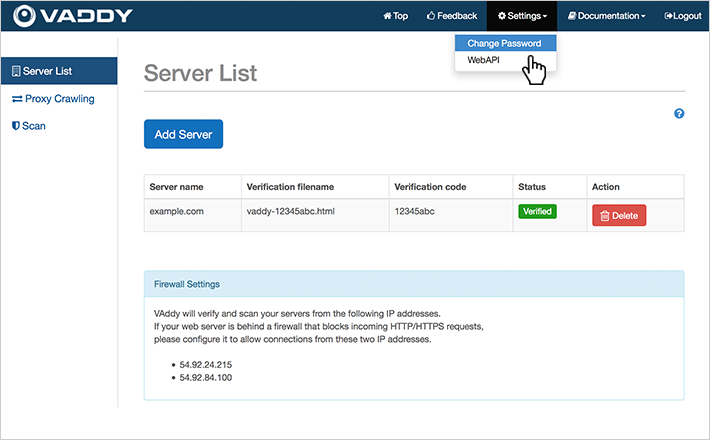Click the Logout link

point(683,16)
